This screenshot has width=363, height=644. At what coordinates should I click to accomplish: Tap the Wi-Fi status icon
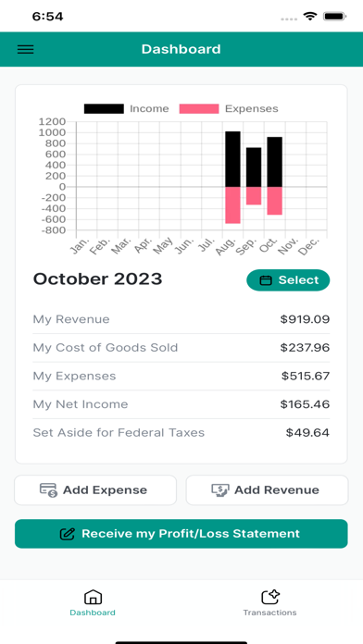tap(310, 17)
